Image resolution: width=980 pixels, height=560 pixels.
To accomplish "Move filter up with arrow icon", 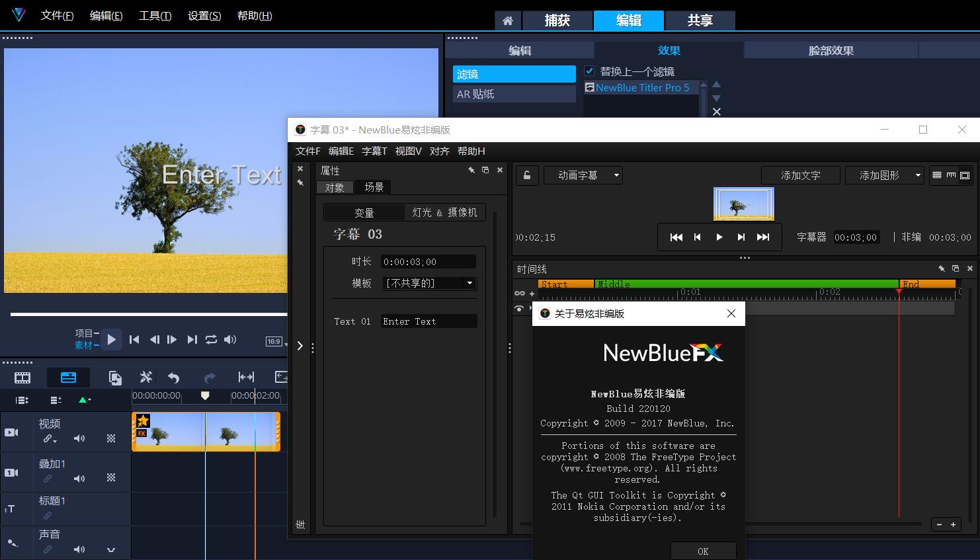I will point(716,85).
